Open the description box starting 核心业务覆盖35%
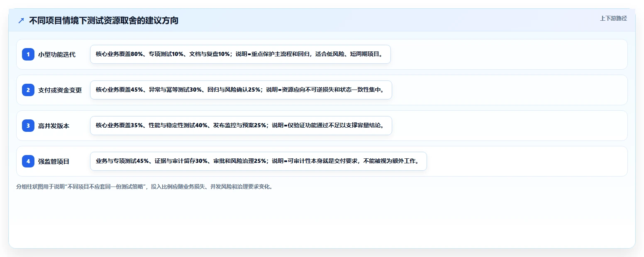644x257 pixels. point(241,126)
